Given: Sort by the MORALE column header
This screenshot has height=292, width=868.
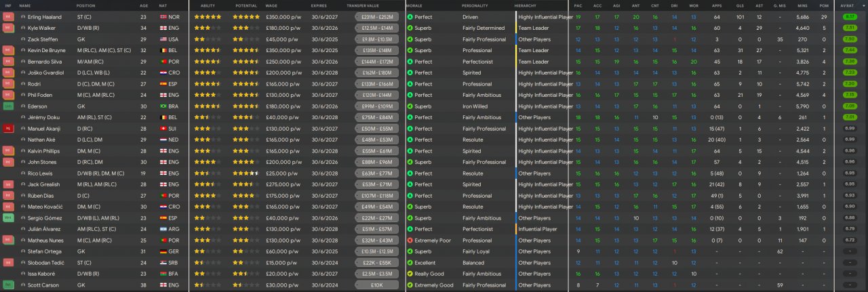Looking at the screenshot, I should [414, 5].
